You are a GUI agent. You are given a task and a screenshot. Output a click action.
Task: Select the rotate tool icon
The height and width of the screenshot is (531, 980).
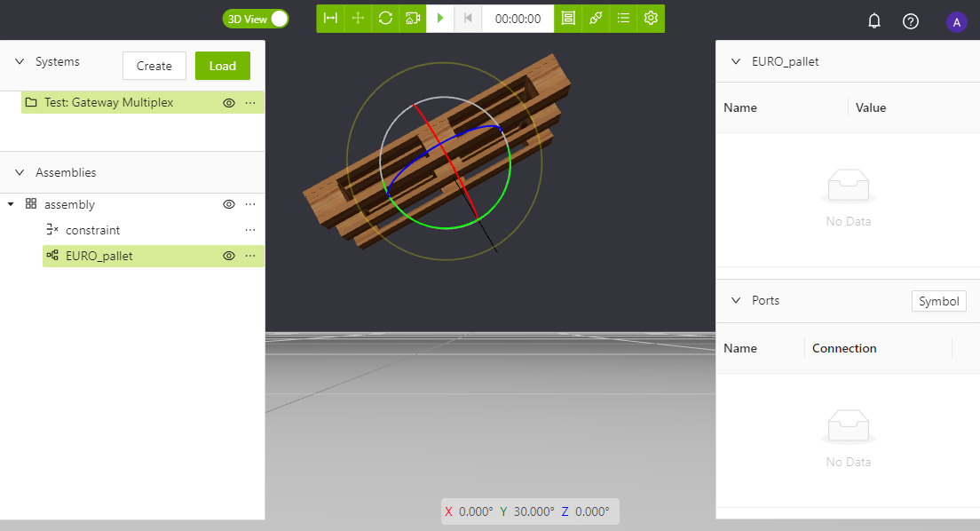point(385,19)
